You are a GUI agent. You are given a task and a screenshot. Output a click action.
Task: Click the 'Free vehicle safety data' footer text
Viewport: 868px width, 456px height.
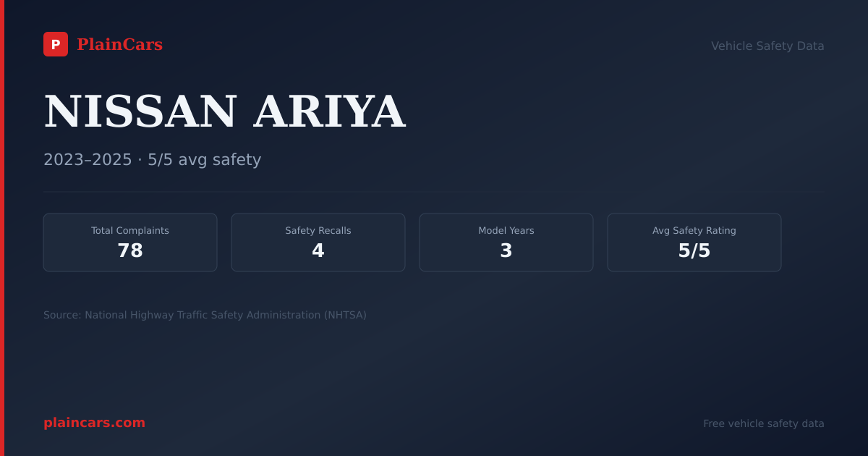764,424
